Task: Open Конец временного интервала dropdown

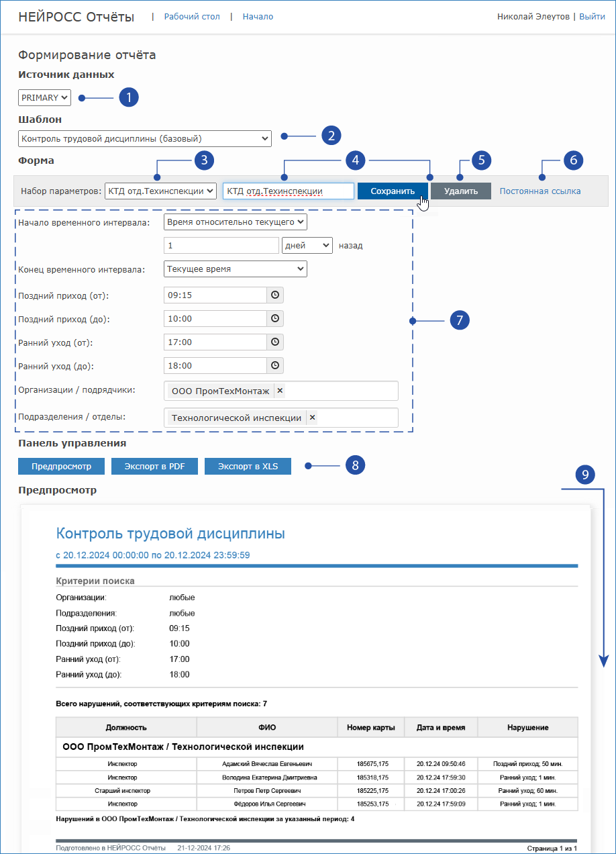Action: coord(236,269)
